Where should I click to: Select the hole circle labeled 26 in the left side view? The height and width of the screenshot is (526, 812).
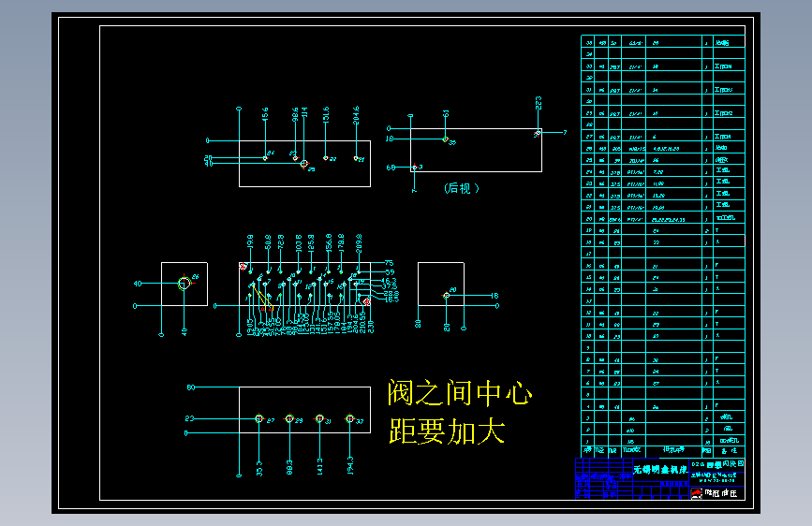pyautogui.click(x=184, y=284)
